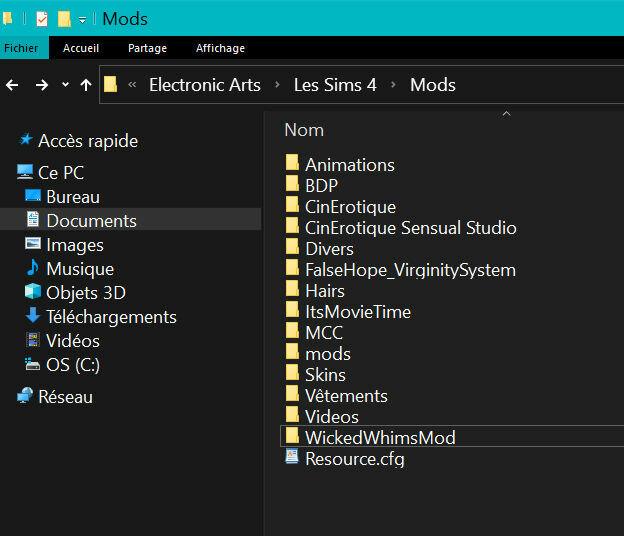The image size is (624, 536).
Task: Open chevron after Electronic Arts breadcrumb
Action: [277, 84]
